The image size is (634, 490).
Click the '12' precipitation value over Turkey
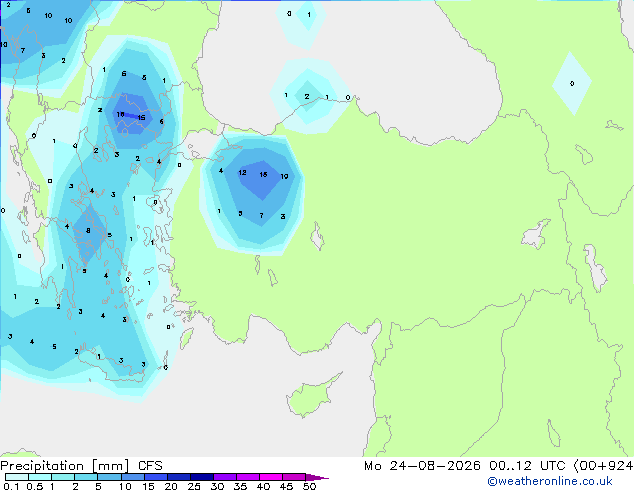coord(242,173)
